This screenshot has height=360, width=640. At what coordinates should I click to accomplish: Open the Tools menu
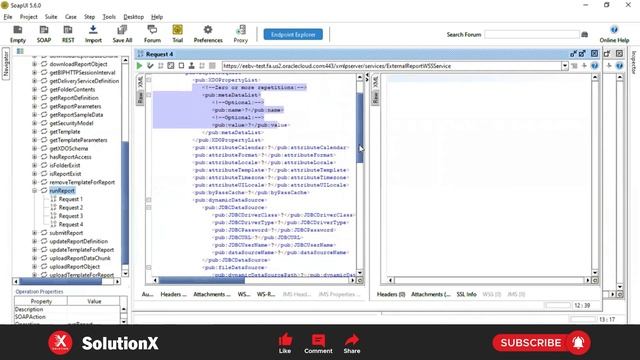[x=109, y=17]
